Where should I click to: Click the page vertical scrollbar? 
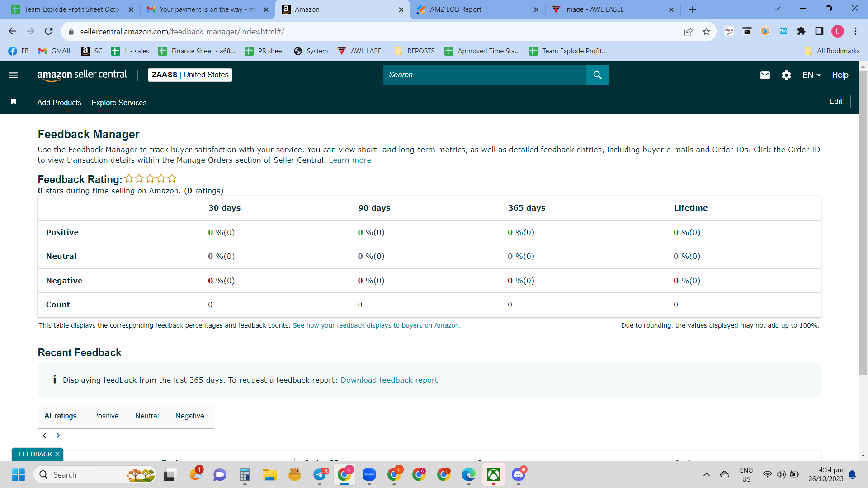(863, 222)
